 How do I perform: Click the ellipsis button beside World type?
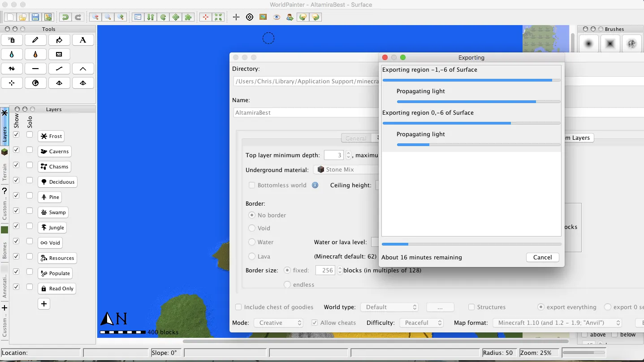(x=440, y=307)
